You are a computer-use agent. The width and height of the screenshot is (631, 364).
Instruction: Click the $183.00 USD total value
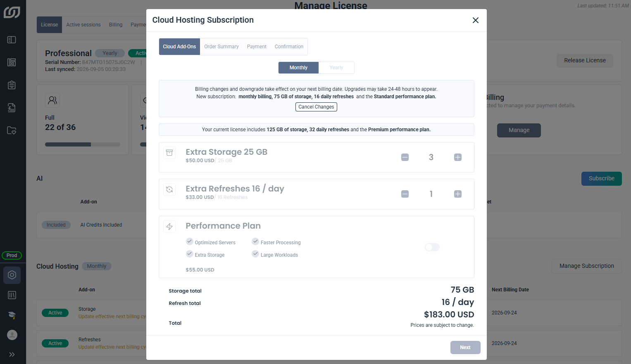click(x=449, y=314)
